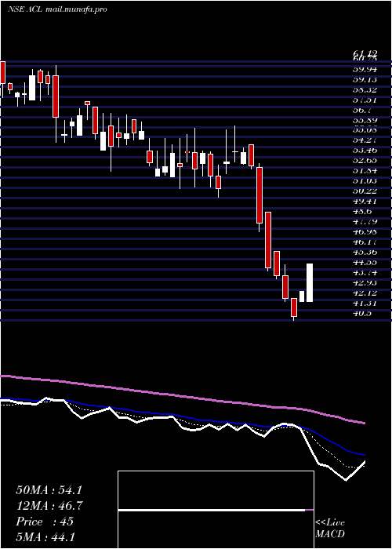Click the 5MA : 44.1 readout

tap(45, 536)
